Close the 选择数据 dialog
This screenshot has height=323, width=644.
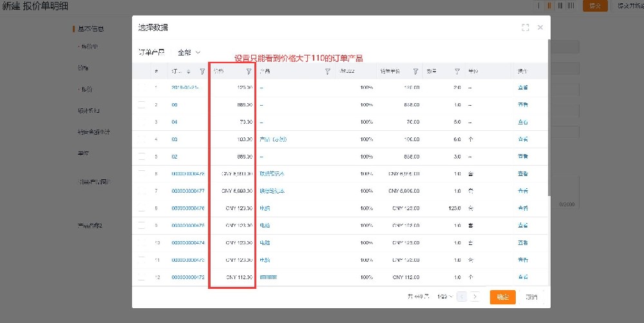(540, 28)
